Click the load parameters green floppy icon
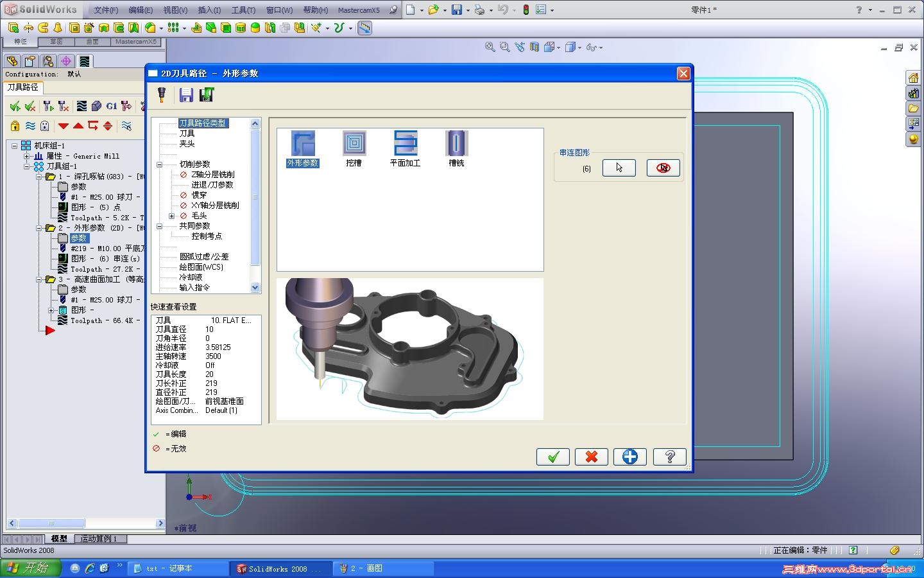 point(206,95)
